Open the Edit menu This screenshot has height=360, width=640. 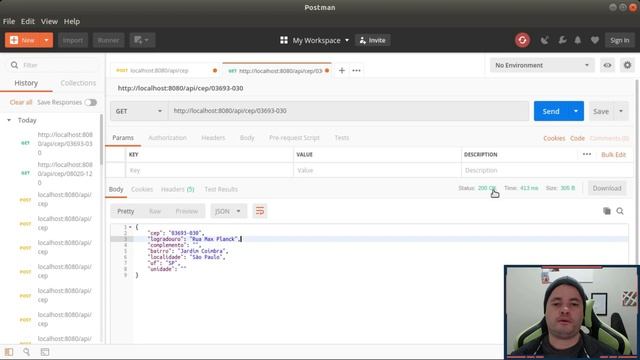click(x=28, y=21)
